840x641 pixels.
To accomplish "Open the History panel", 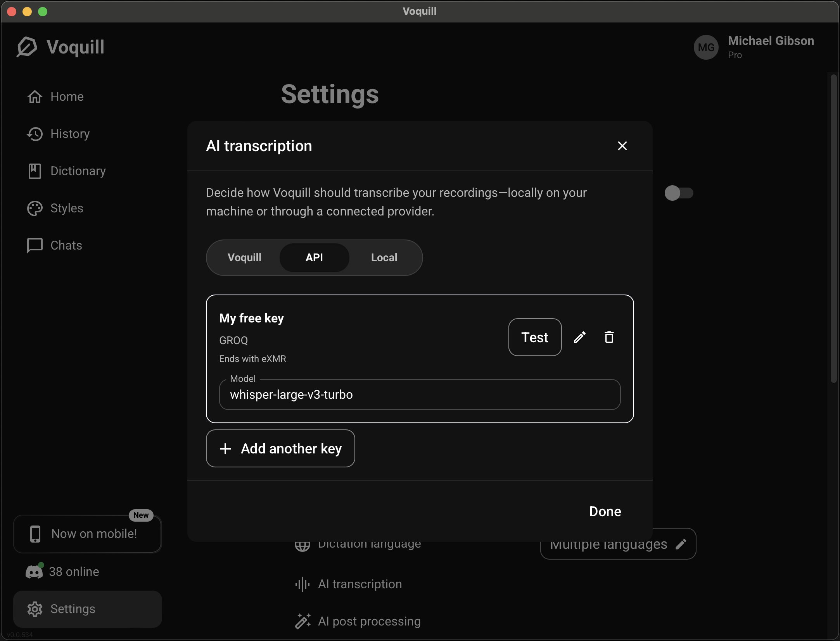I will [x=70, y=134].
